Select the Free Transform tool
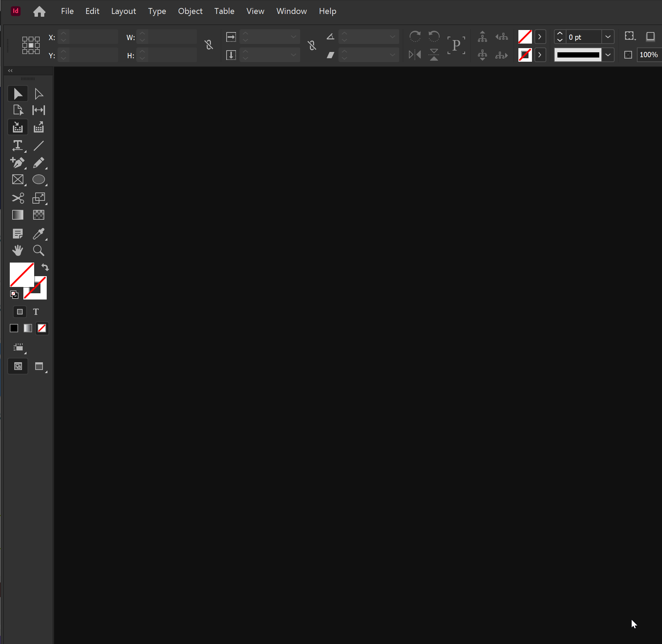 pyautogui.click(x=39, y=198)
